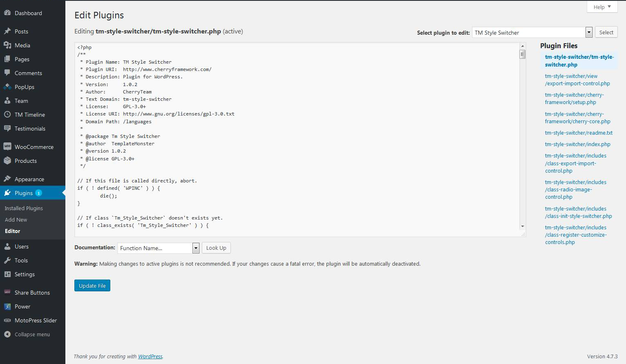Viewport: 626px width, 364px height.
Task: Open readme.txt plugin file link
Action: tap(579, 133)
